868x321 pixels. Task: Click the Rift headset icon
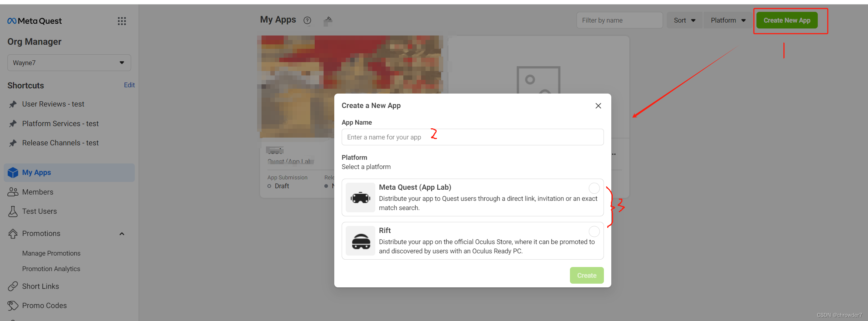[360, 241]
